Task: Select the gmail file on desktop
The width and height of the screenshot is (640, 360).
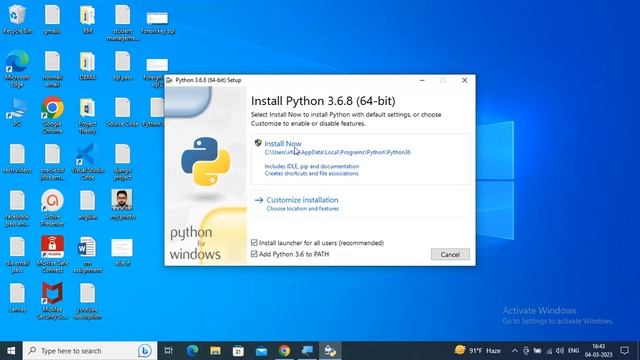Action: tap(52, 19)
